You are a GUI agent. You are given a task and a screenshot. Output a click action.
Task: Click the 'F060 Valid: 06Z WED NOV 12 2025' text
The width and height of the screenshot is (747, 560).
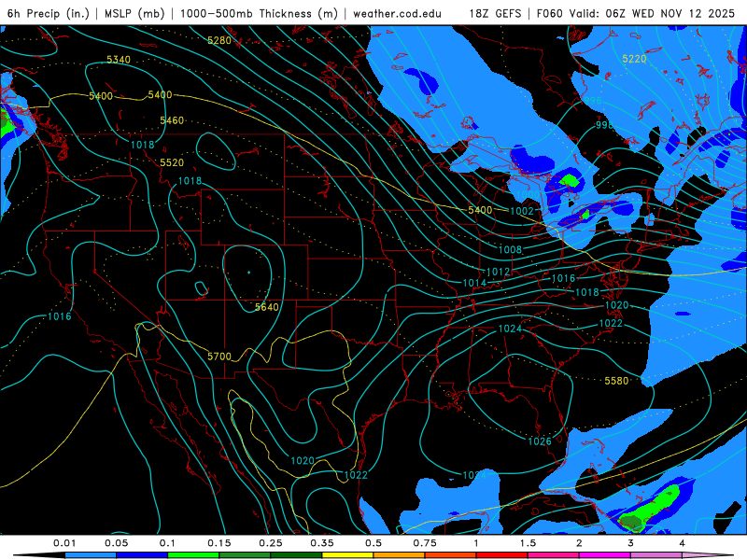coord(636,13)
